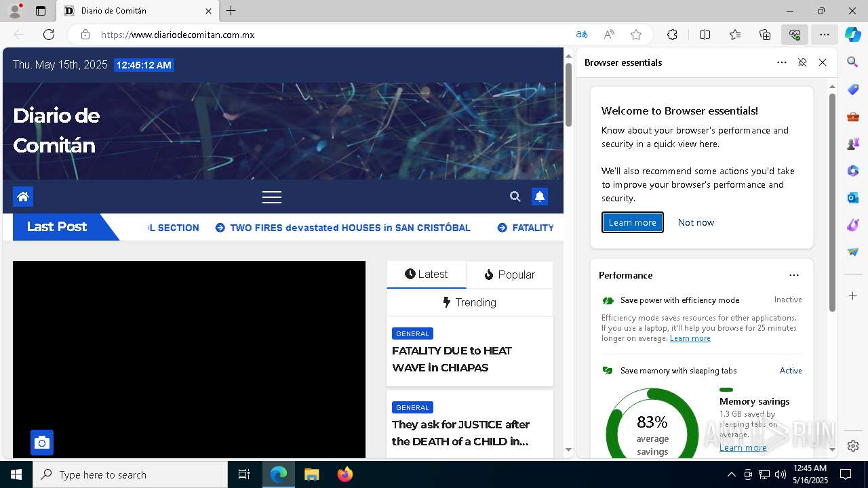Screen dimensions: 868x488
Task: Open a new tab with plus button
Action: click(x=231, y=11)
